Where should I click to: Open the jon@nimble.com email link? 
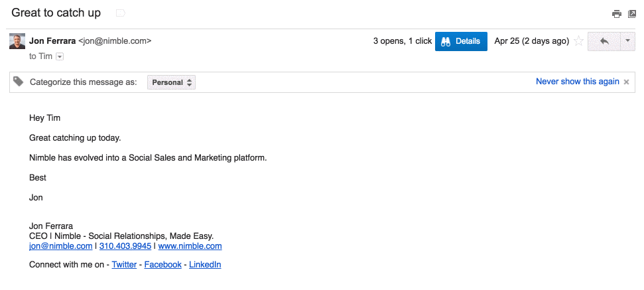(60, 246)
